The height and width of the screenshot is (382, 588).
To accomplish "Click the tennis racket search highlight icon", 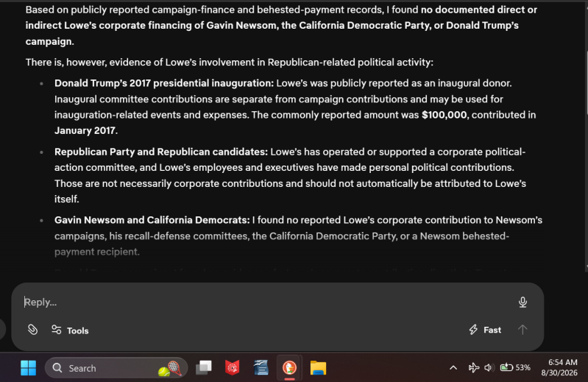I will coord(170,369).
